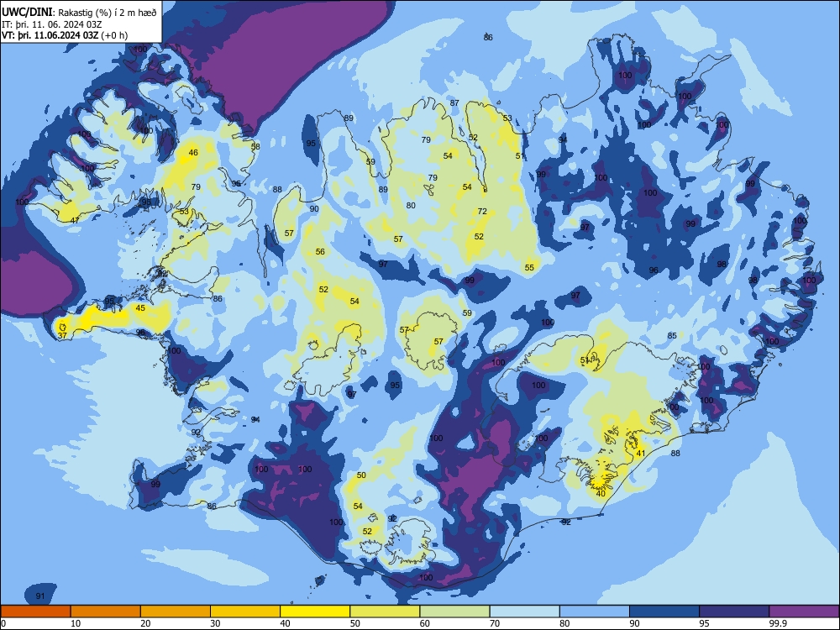Click the medium blue 90–95 legend swatch

coord(664,612)
